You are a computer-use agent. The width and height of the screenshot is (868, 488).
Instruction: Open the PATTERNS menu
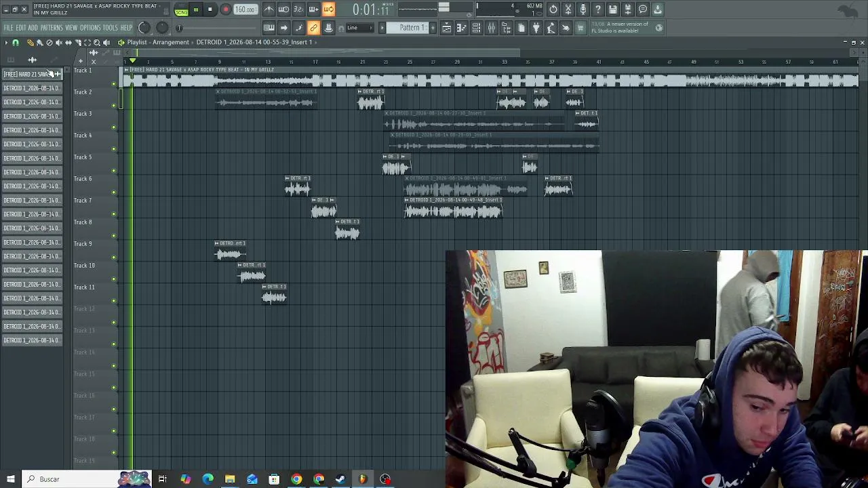(52, 28)
